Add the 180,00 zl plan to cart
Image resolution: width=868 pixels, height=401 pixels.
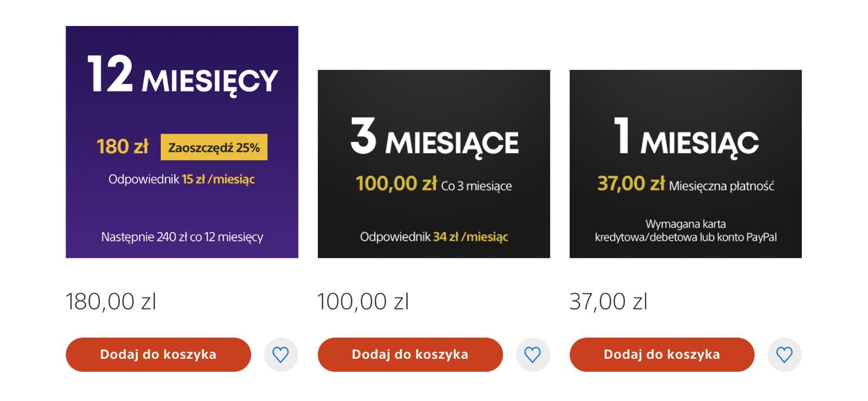[158, 355]
